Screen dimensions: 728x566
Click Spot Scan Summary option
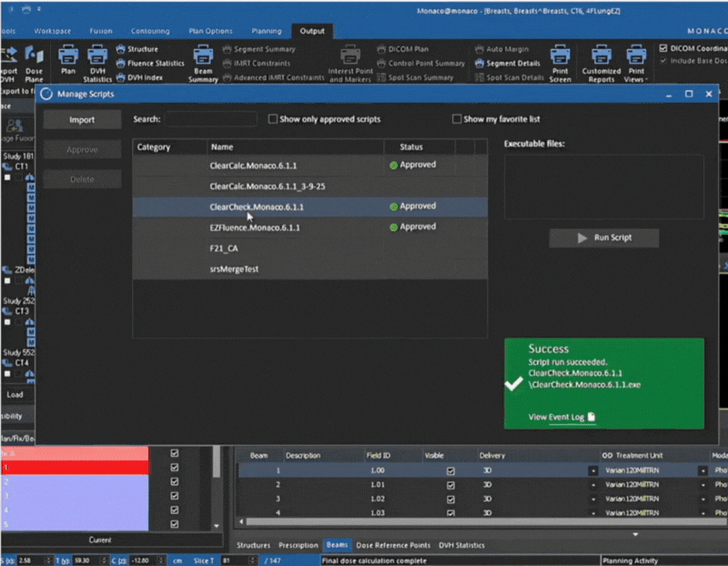click(x=416, y=77)
